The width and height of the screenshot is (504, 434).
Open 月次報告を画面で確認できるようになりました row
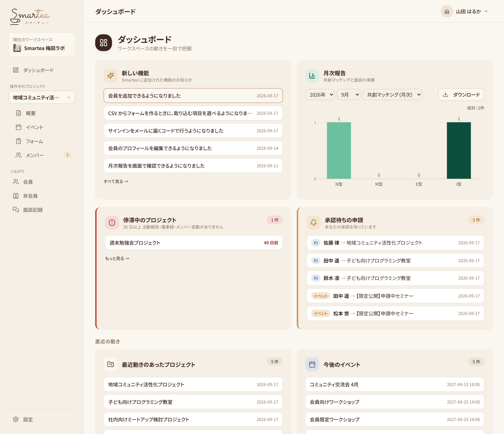tap(193, 166)
